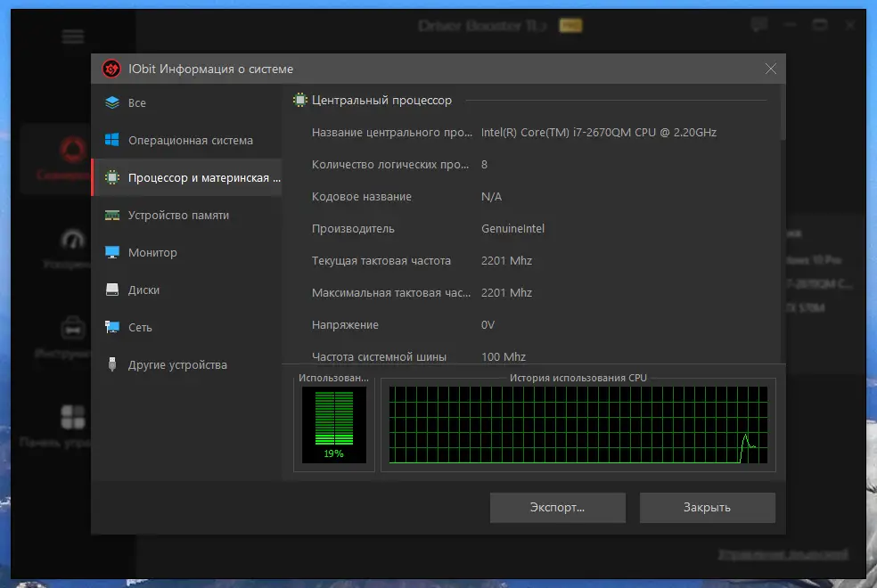Click the Windows logo sidebar icon
This screenshot has height=588, width=877.
point(112,140)
